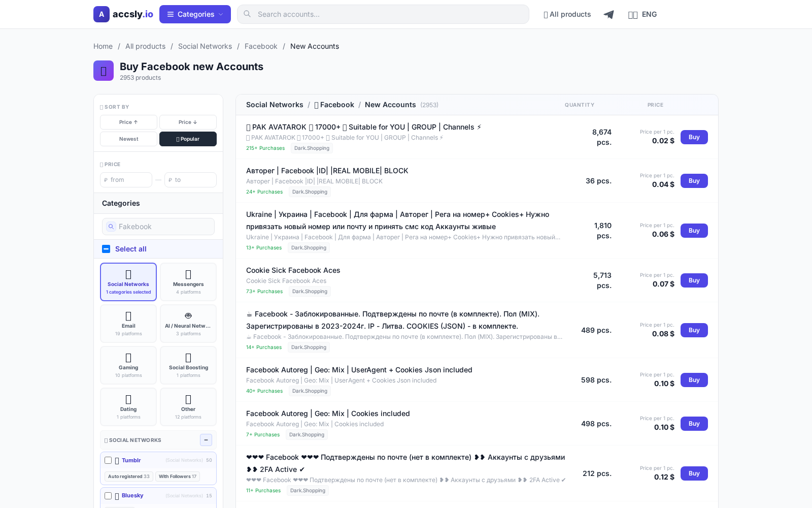Check the Bluesky filter checkbox
This screenshot has width=812, height=508.
click(x=108, y=496)
